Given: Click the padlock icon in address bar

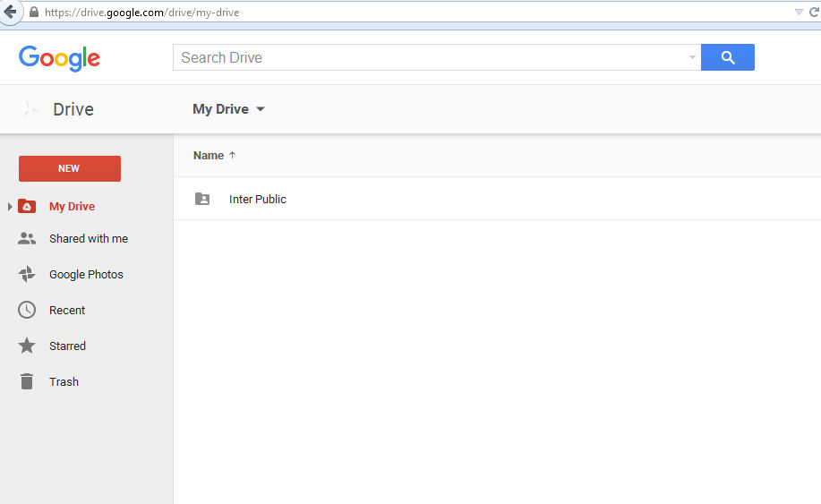Looking at the screenshot, I should coord(34,13).
